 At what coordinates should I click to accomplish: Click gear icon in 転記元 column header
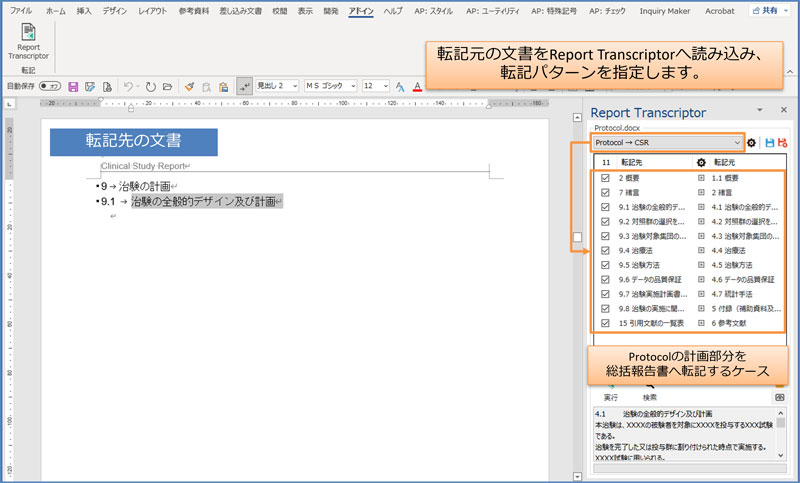(x=701, y=161)
